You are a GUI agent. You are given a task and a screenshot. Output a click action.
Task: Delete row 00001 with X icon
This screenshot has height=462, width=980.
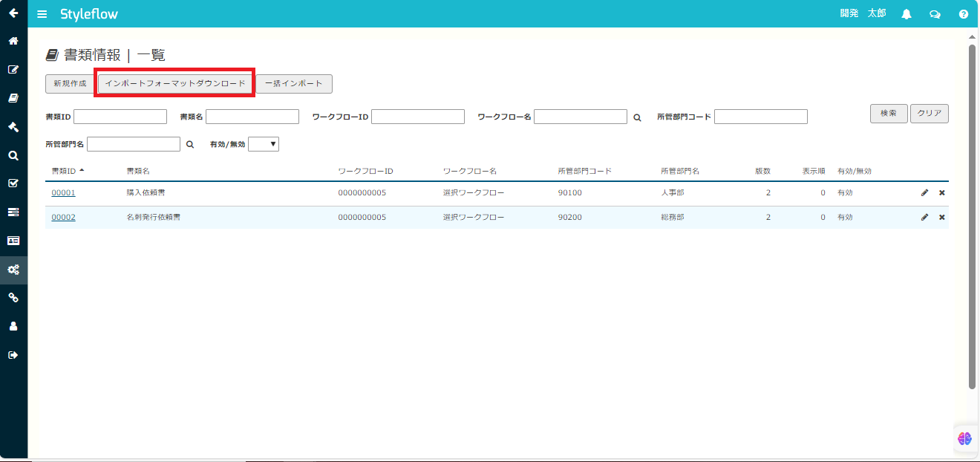pyautogui.click(x=942, y=193)
